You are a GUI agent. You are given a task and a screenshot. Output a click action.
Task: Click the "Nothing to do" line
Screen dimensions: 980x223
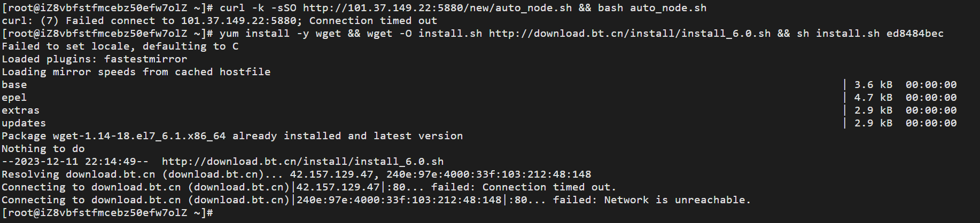pos(43,149)
